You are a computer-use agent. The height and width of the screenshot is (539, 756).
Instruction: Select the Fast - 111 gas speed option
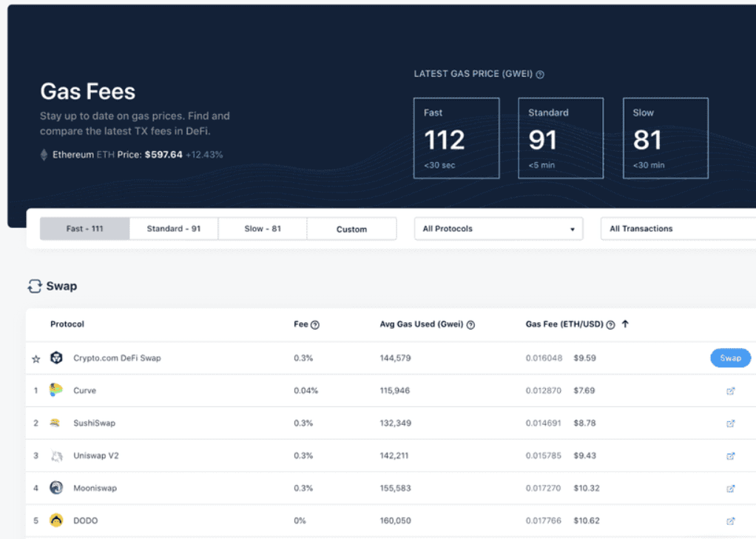tap(84, 229)
